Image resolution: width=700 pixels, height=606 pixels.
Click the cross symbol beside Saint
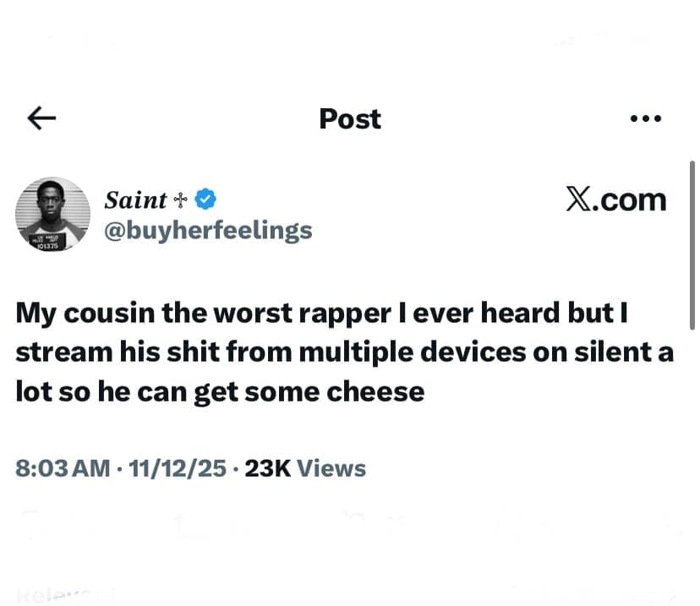[x=180, y=200]
